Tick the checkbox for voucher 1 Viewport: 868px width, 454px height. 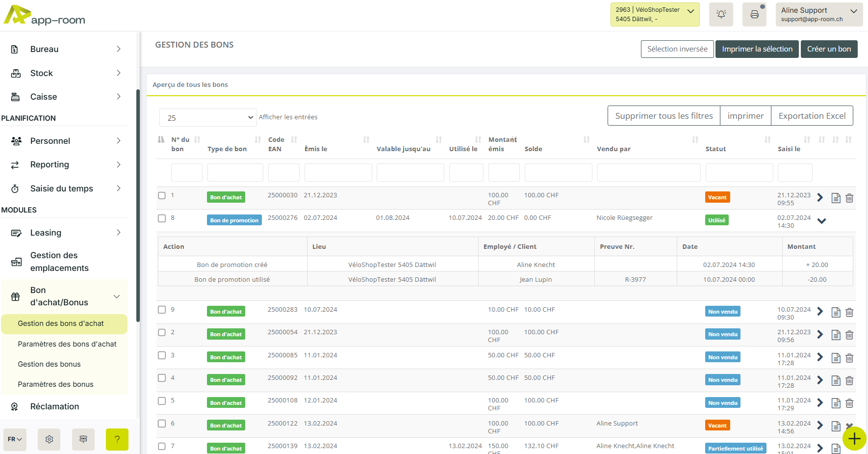162,195
